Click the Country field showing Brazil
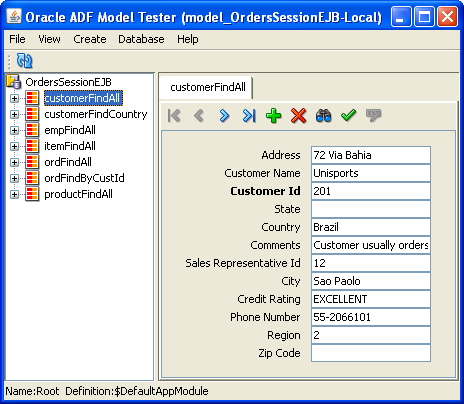The height and width of the screenshot is (404, 464). 371,227
